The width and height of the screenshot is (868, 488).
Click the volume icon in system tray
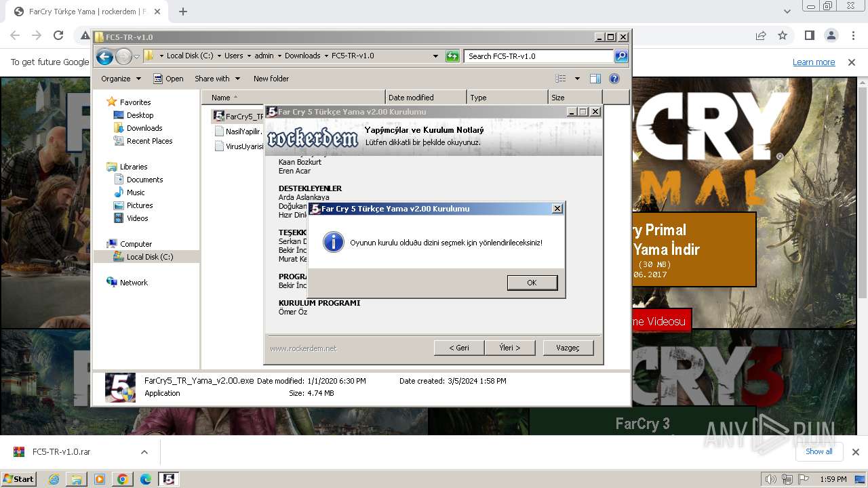point(770,479)
